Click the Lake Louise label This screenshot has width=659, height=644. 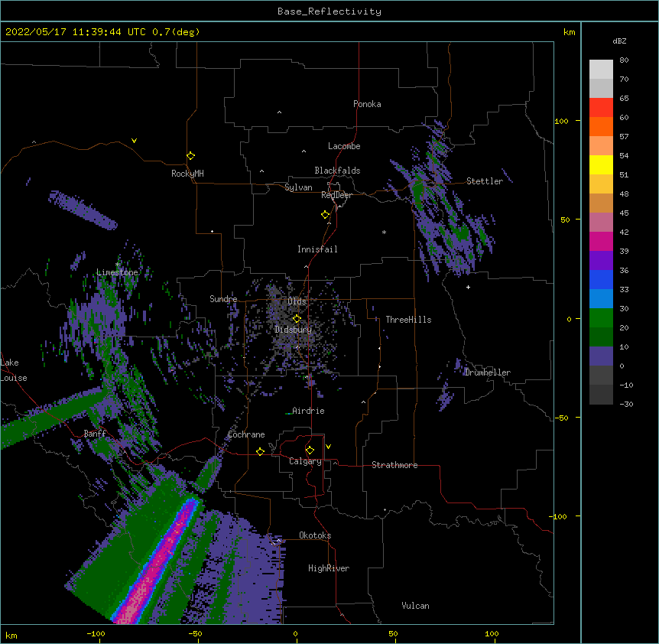point(14,370)
